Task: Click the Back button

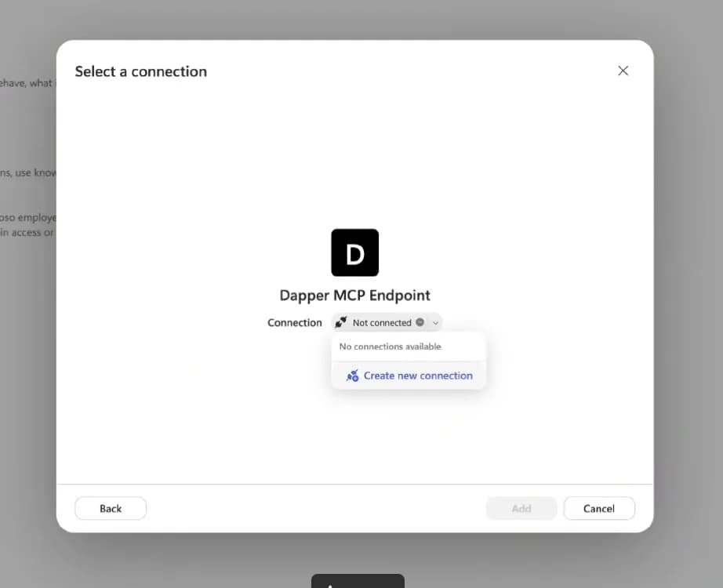Action: coord(111,508)
